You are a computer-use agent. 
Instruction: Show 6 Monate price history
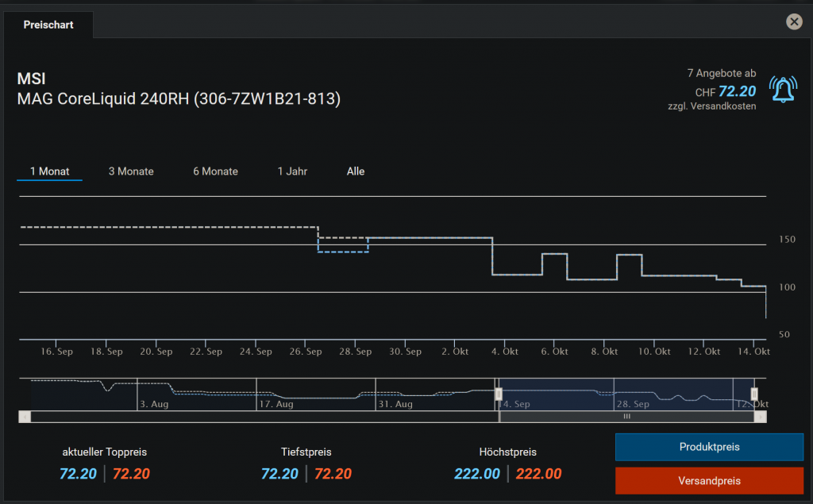click(x=215, y=171)
